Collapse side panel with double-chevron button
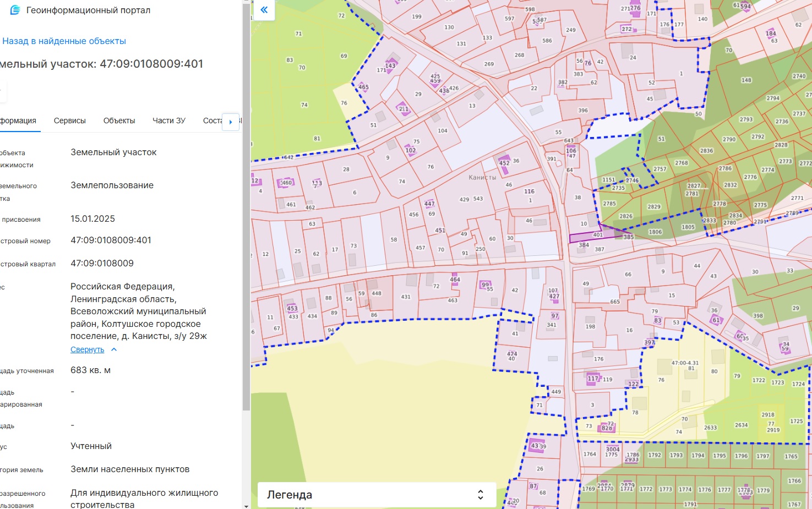The width and height of the screenshot is (812, 509). [x=264, y=10]
